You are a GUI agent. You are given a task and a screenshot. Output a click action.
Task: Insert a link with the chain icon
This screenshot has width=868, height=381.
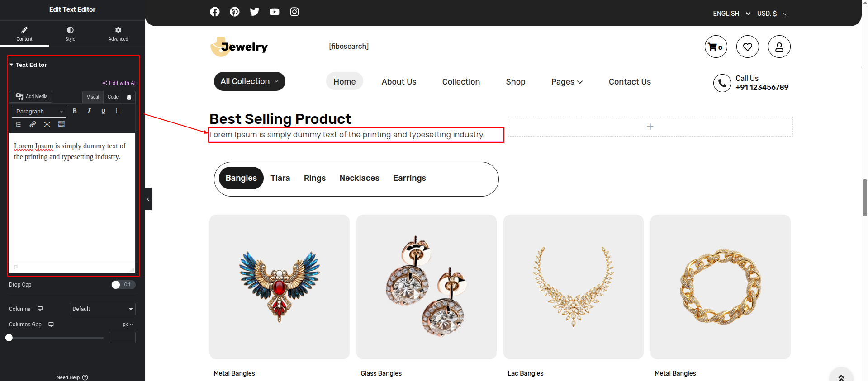click(33, 124)
